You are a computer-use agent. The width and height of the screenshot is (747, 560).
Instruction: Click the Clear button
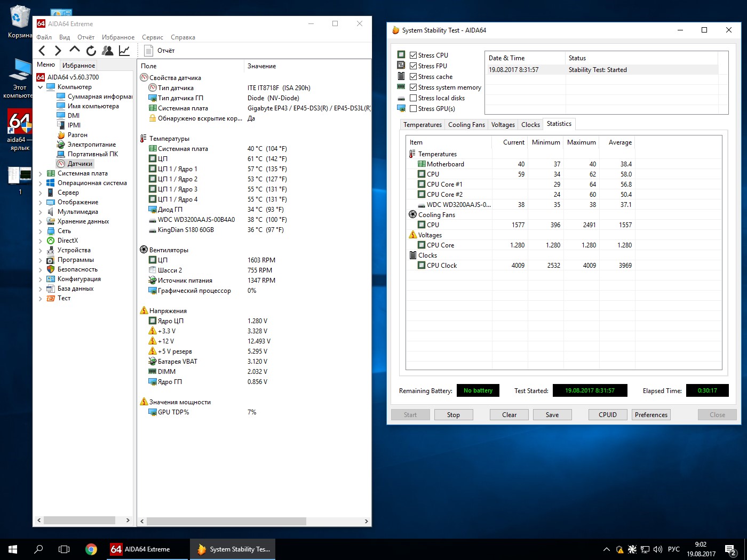tap(510, 415)
